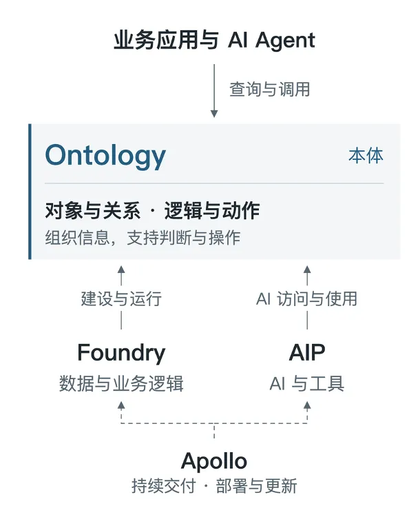The image size is (420, 517).
Task: Select the Apollo node title
Action: pos(214,461)
